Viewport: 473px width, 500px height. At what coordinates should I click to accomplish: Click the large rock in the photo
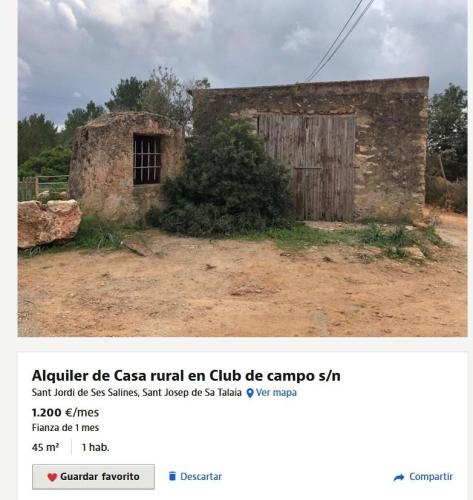coord(49,223)
